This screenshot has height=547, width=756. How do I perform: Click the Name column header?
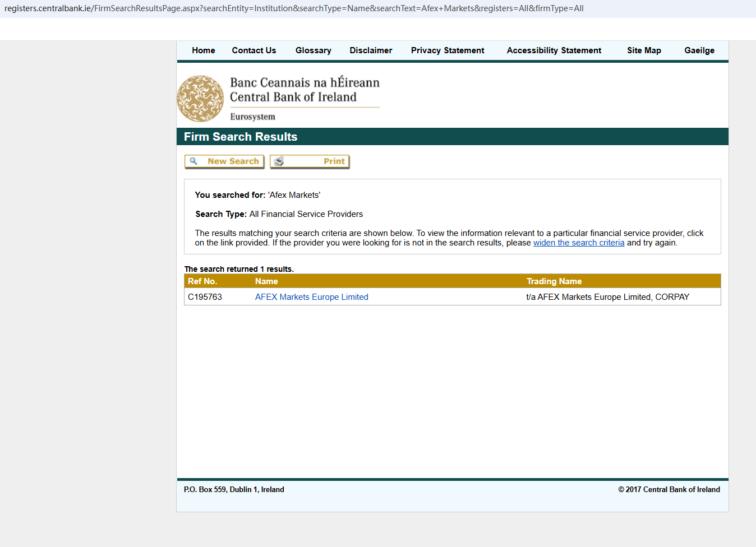(x=266, y=281)
